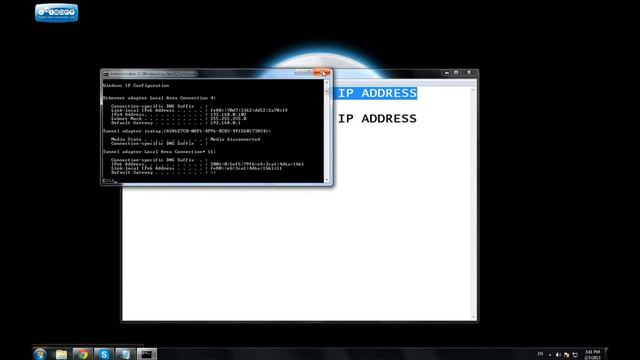Click the Show Desktop strip
The height and width of the screenshot is (360, 640).
click(606, 354)
